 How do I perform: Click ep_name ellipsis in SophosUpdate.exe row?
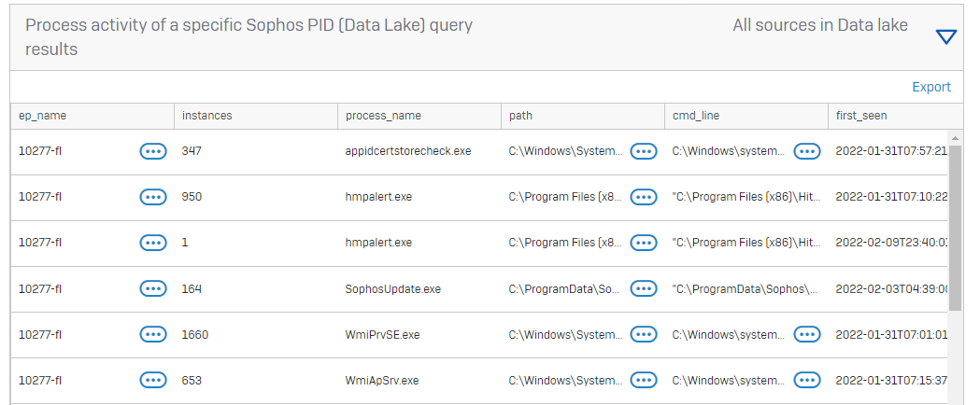pos(153,289)
